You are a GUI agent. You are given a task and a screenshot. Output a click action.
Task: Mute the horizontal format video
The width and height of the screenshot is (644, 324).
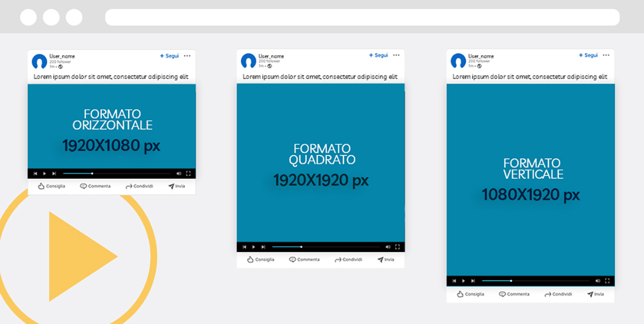(179, 174)
